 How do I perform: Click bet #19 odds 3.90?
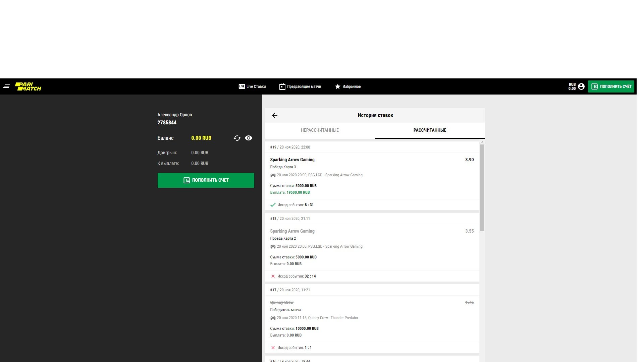click(x=469, y=160)
